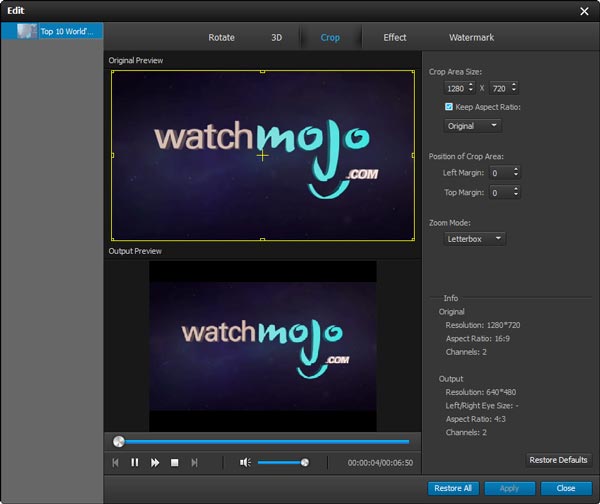Decrease Top Margin with down arrow

point(516,195)
